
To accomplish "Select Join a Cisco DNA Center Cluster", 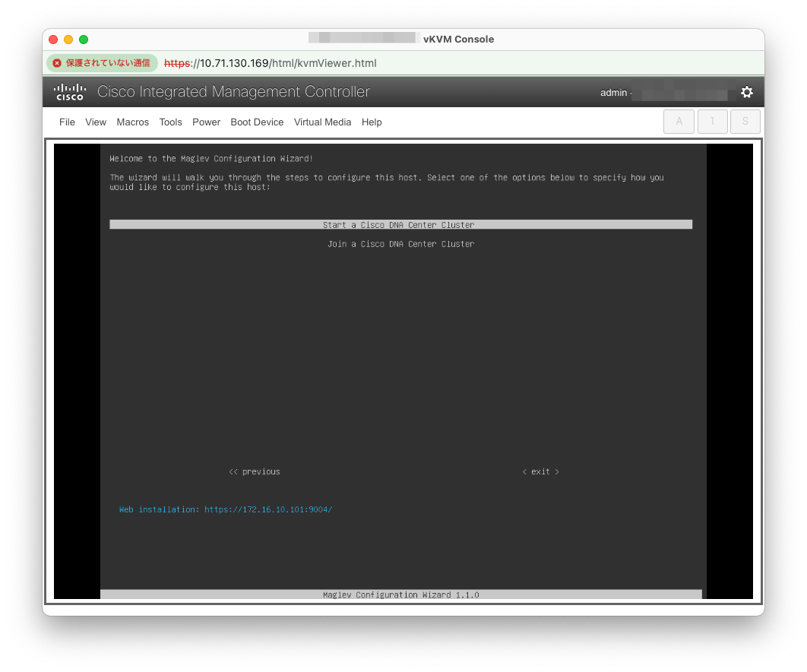I will point(401,244).
